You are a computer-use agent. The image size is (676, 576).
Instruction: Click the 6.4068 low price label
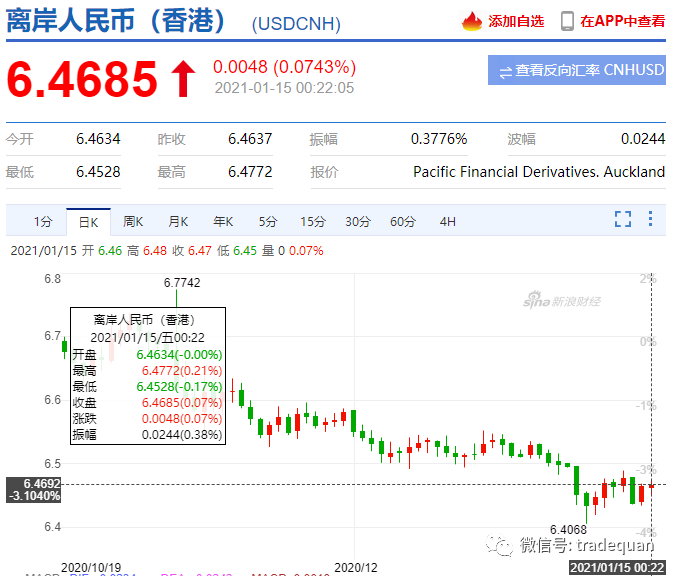[x=568, y=529]
